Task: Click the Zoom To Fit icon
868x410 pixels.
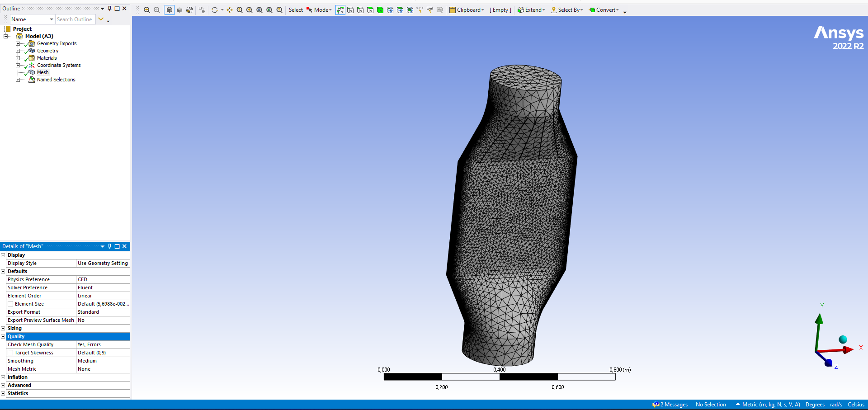Action: pos(259,10)
